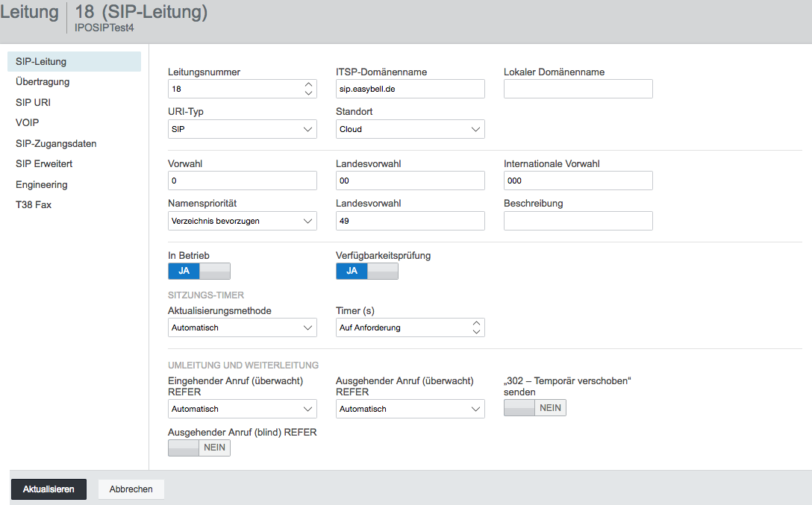Click the Lokaler Domänenname input field

578,89
